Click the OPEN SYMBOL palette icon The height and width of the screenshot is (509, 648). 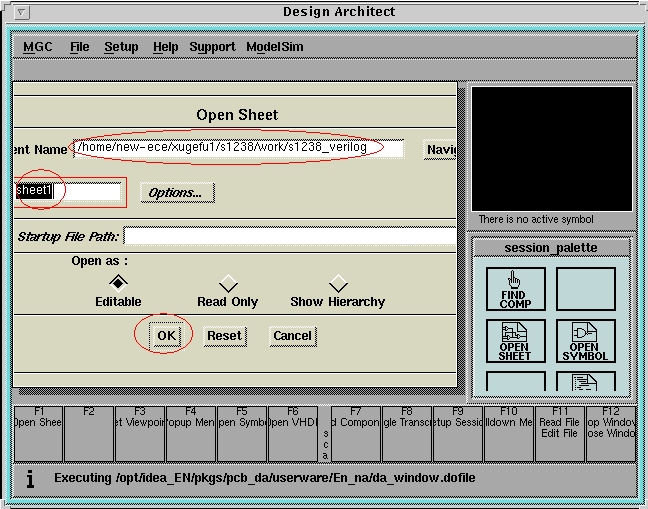(x=585, y=341)
